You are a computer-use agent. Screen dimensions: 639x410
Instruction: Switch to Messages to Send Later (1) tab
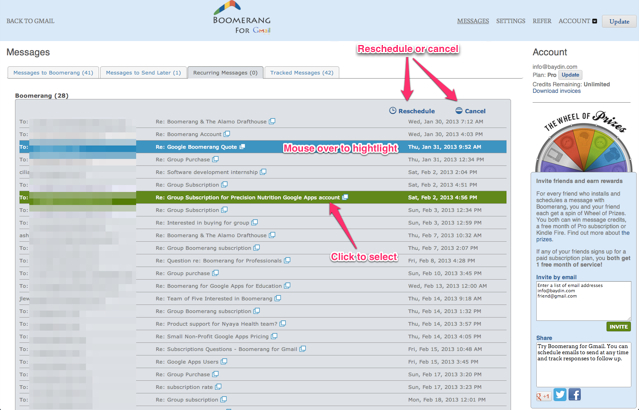143,73
